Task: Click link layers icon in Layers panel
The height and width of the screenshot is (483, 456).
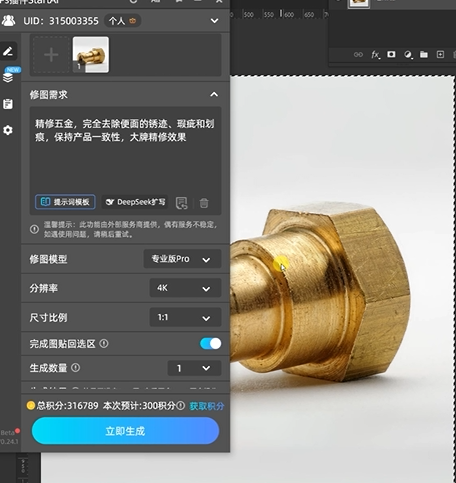Action: tap(358, 55)
